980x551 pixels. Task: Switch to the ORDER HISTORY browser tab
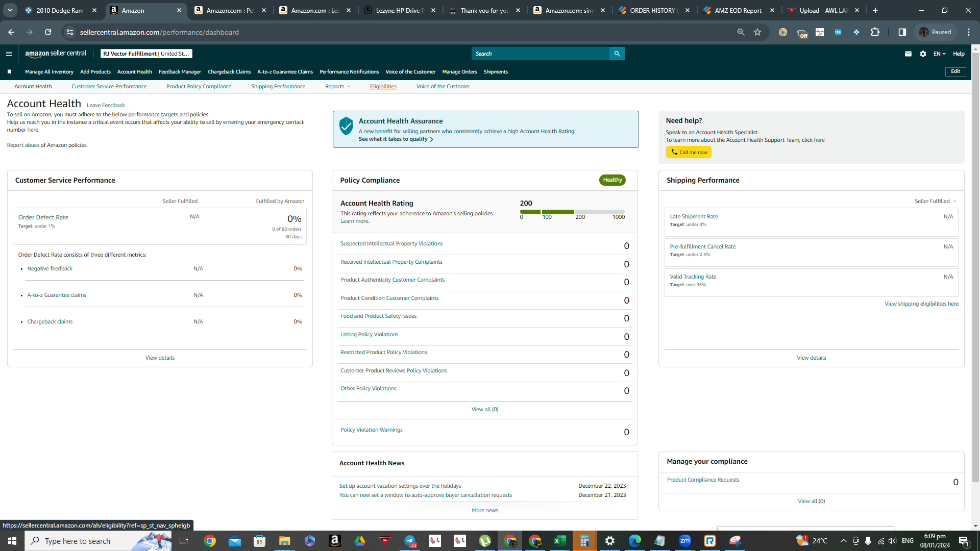point(654,10)
